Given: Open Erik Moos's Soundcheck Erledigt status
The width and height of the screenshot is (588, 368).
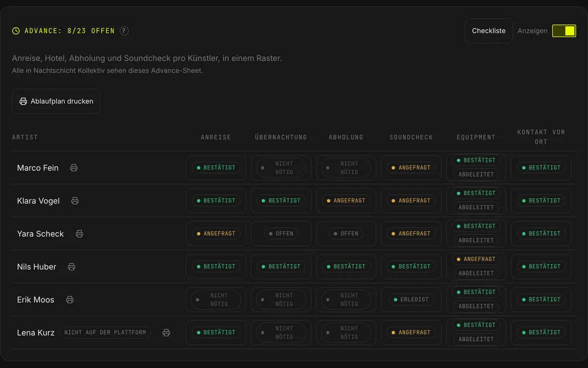Looking at the screenshot, I should (x=411, y=299).
